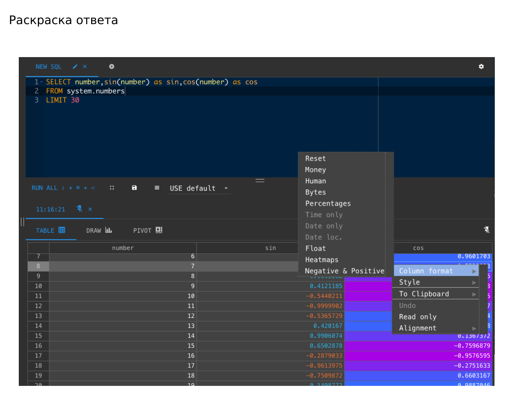The width and height of the screenshot is (532, 399).
Task: Choose Heatmaps column format
Action: [322, 260]
